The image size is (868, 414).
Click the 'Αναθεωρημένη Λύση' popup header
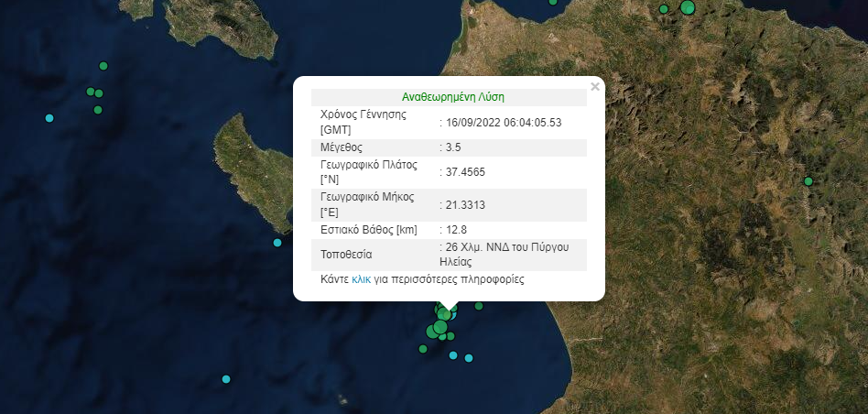point(452,97)
